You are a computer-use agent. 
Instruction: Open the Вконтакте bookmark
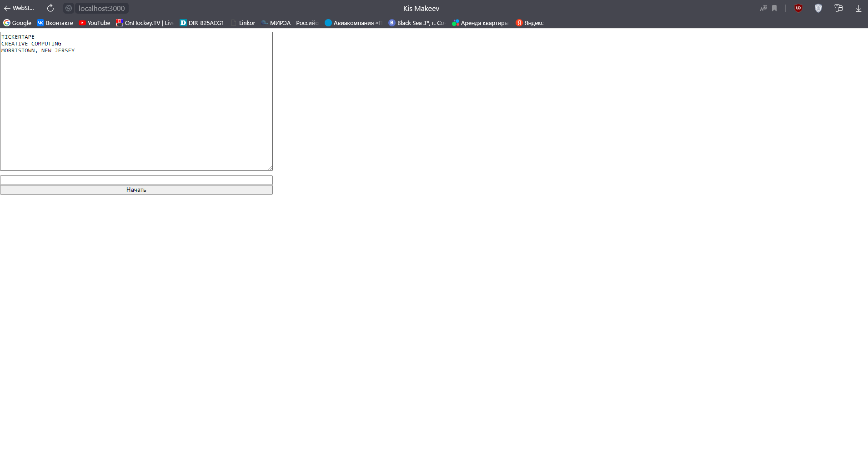(55, 23)
